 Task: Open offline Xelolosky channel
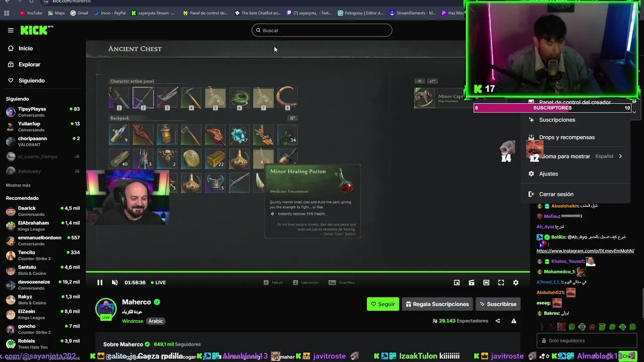click(43, 171)
